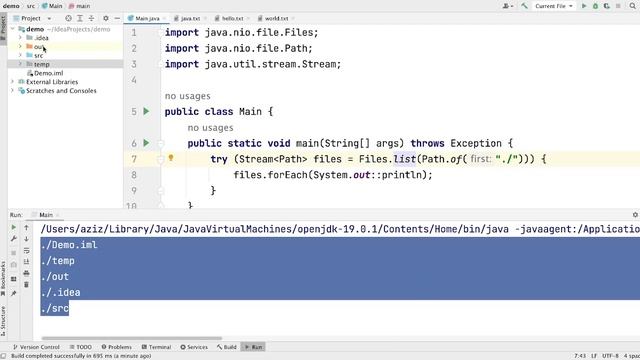This screenshot has height=360, width=640.
Task: Run main method from gutter arrow on line 6
Action: click(x=147, y=143)
